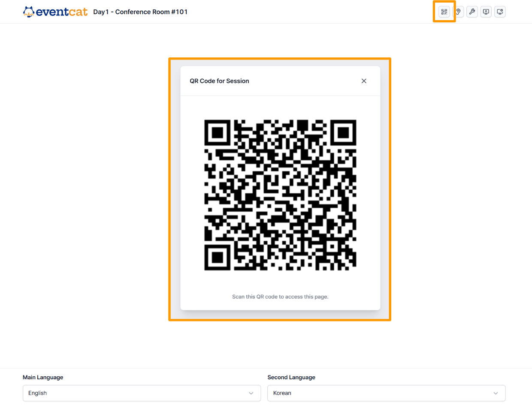The width and height of the screenshot is (532, 408).
Task: Click the 'QR Code for Session' heading
Action: [x=219, y=81]
